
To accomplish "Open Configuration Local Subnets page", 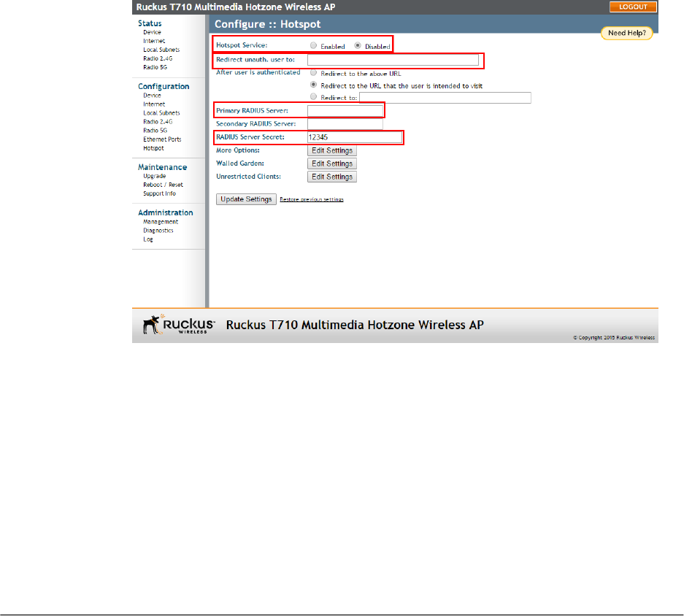I will pos(161,113).
